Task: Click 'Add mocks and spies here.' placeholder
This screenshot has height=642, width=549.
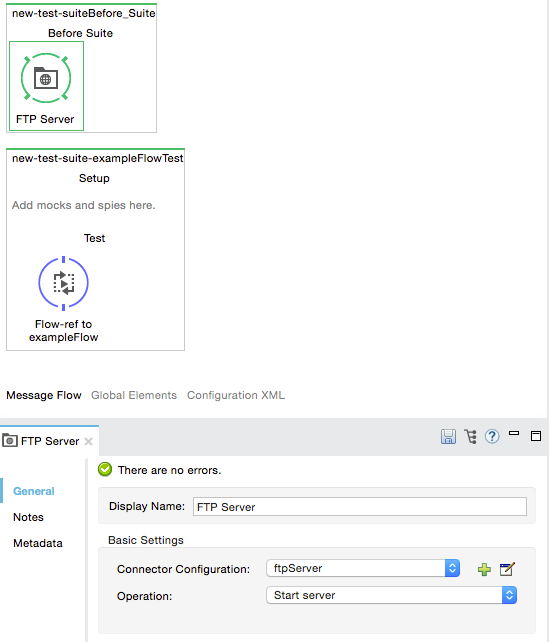Action: [84, 205]
